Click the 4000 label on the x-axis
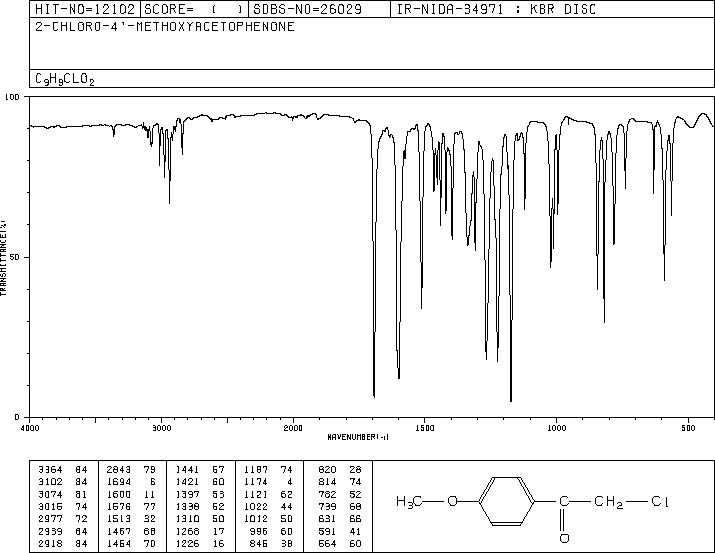 30,428
